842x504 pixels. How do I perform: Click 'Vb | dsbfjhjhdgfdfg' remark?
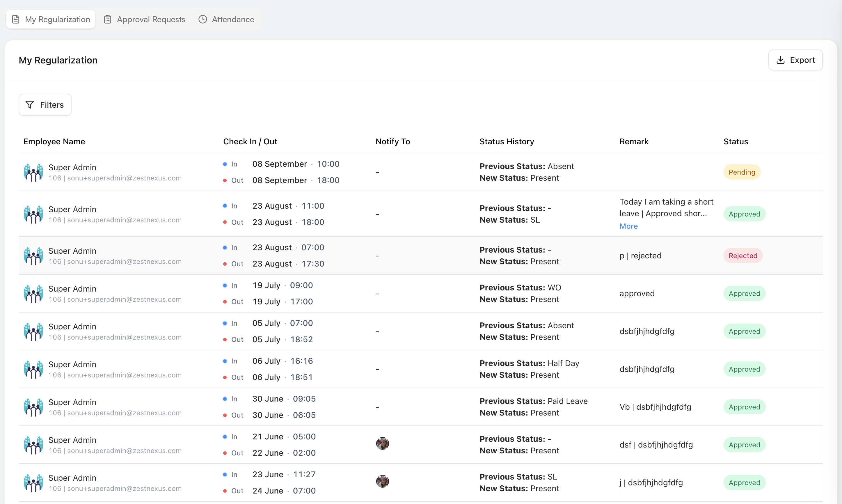(655, 407)
